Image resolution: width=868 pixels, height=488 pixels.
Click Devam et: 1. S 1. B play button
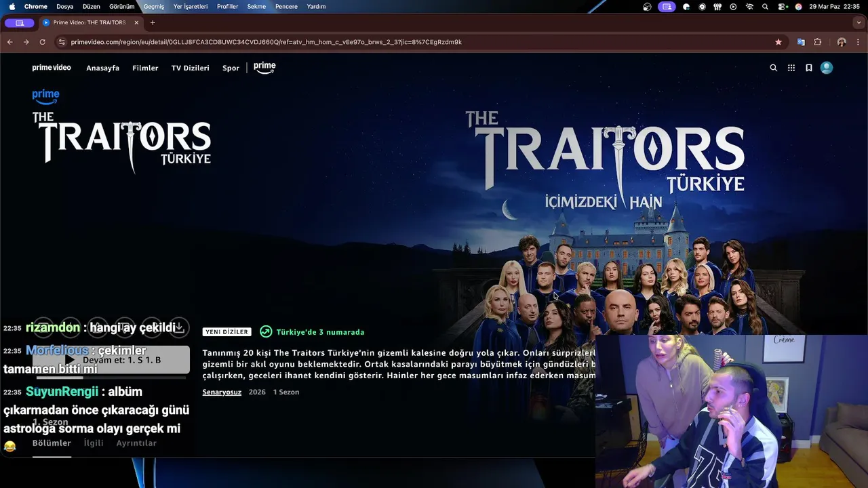(x=111, y=360)
